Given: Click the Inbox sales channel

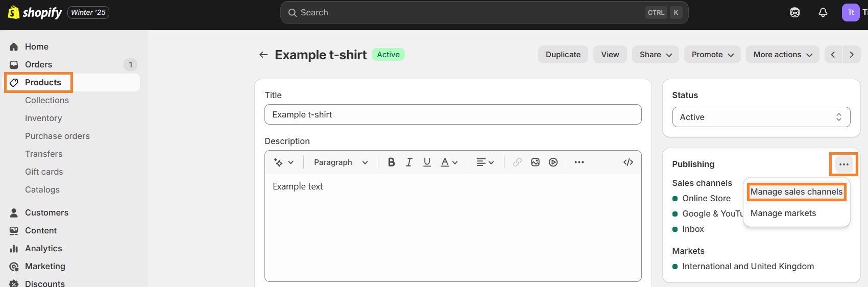Looking at the screenshot, I should point(693,229).
